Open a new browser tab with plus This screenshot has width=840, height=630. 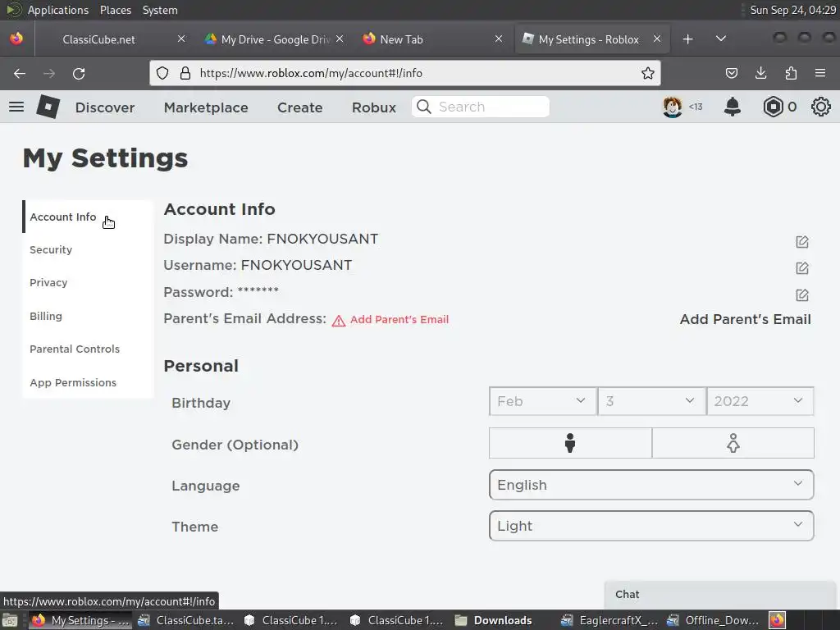click(x=688, y=39)
